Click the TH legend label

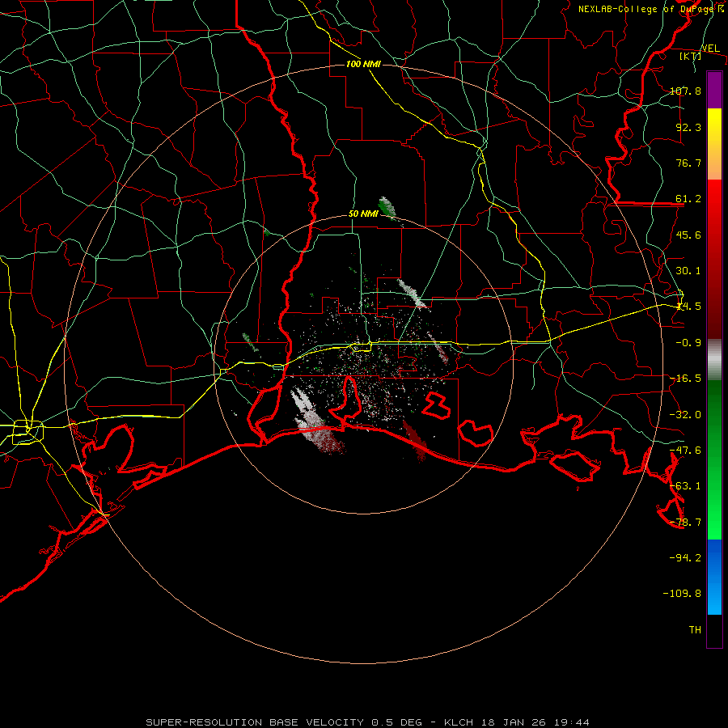pyautogui.click(x=695, y=629)
